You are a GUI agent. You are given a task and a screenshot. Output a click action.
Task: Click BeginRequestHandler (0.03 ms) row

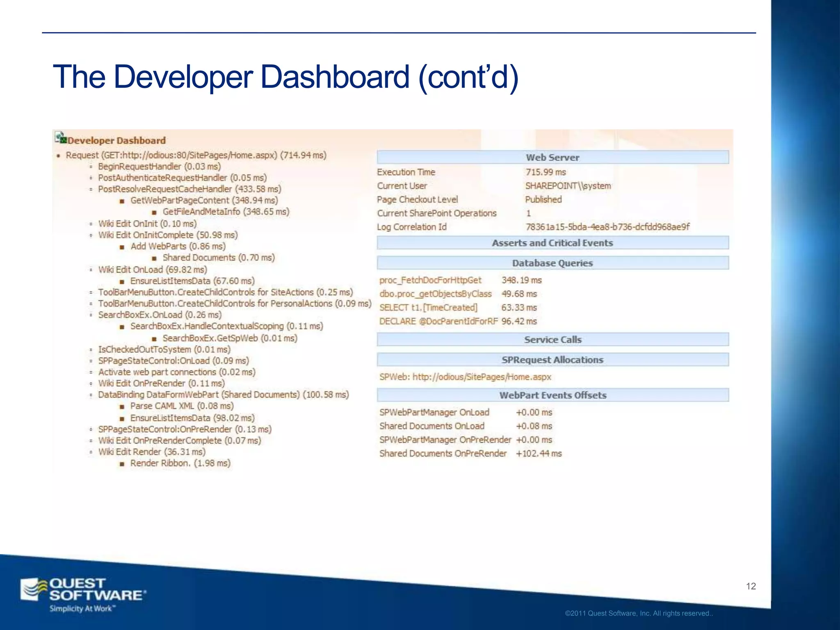point(159,167)
